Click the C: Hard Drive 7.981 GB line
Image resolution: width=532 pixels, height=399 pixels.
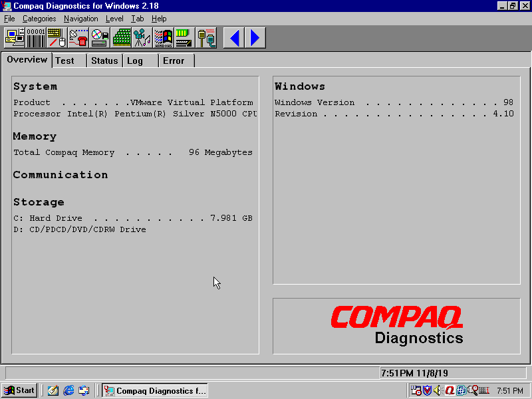point(133,218)
